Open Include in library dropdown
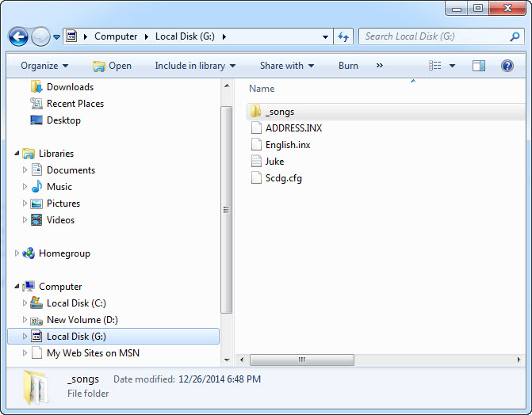 click(x=195, y=66)
